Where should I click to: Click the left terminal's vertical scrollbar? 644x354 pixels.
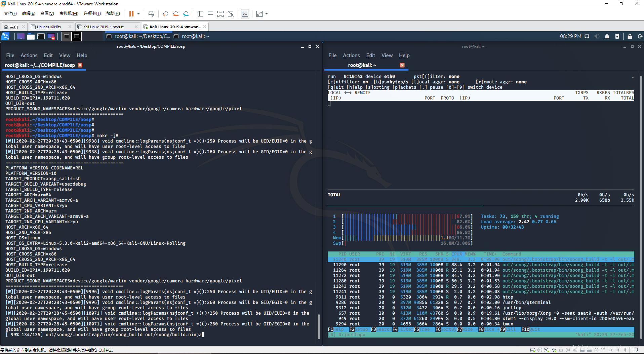click(319, 326)
